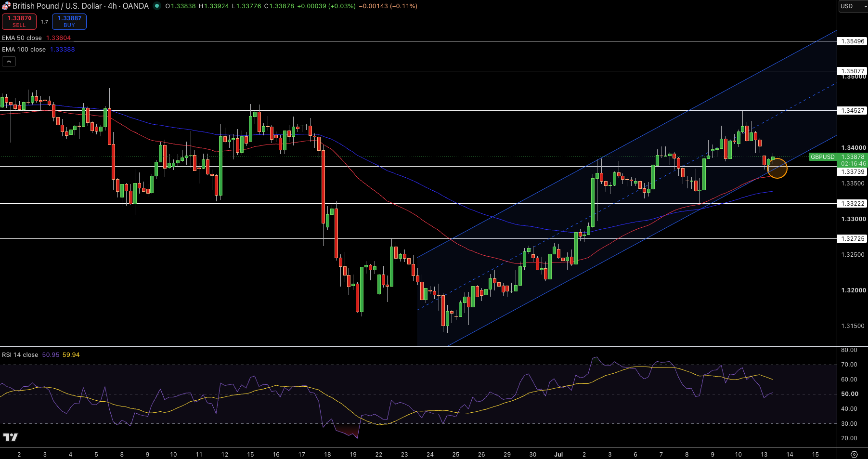Click the 1.31500 price axis label
Viewport: 868px width, 459px height.
click(853, 326)
